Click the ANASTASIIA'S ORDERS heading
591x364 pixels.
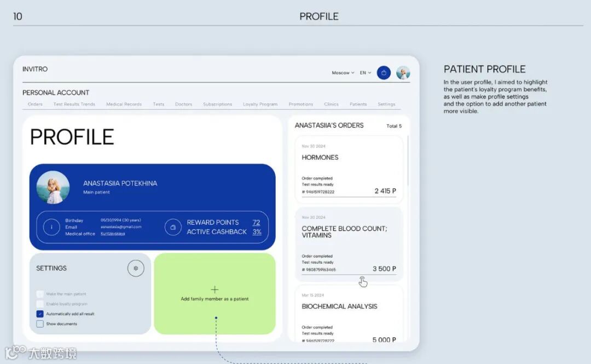(329, 125)
